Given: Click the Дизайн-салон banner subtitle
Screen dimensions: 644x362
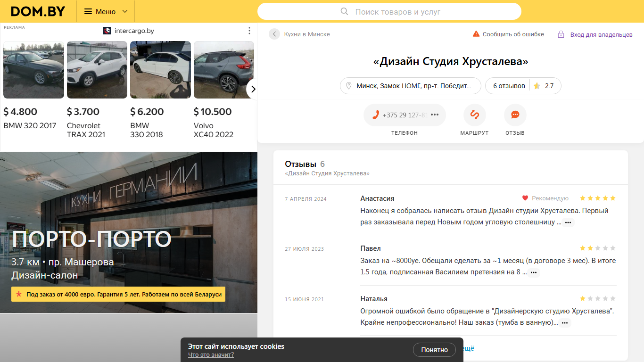Looking at the screenshot, I should click(x=45, y=275).
